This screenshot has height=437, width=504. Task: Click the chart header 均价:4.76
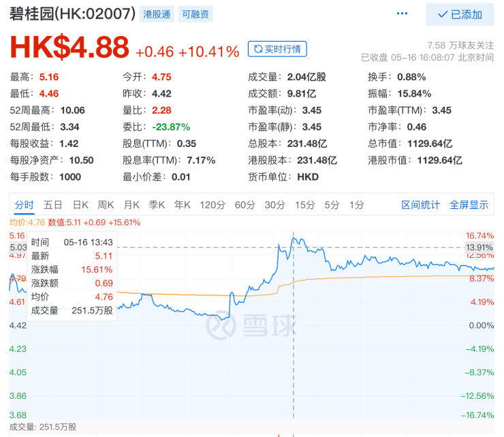point(27,223)
